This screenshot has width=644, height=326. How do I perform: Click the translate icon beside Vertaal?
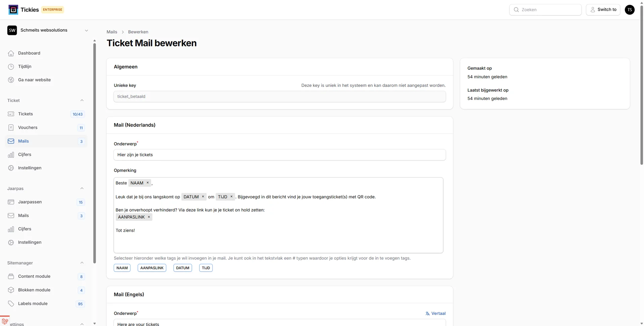427,313
